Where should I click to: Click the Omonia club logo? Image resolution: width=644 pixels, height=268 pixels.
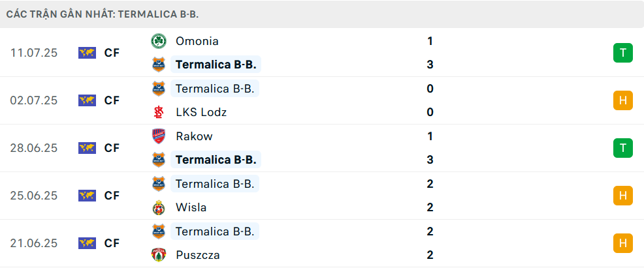pyautogui.click(x=159, y=41)
